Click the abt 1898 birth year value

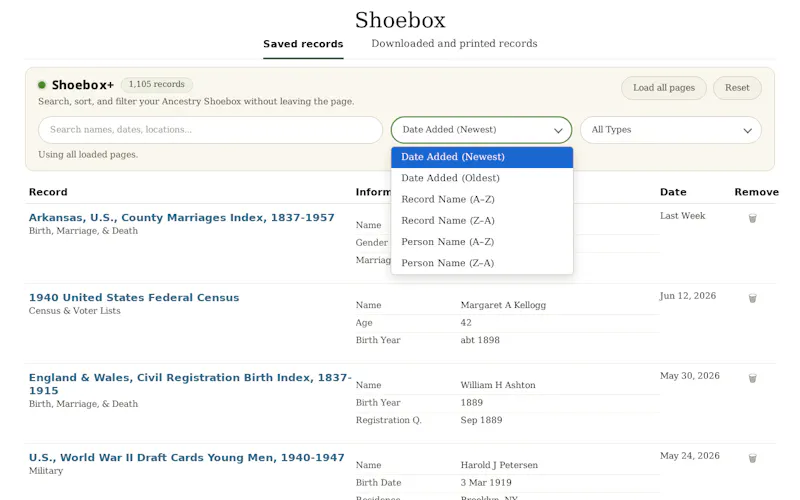click(x=480, y=340)
